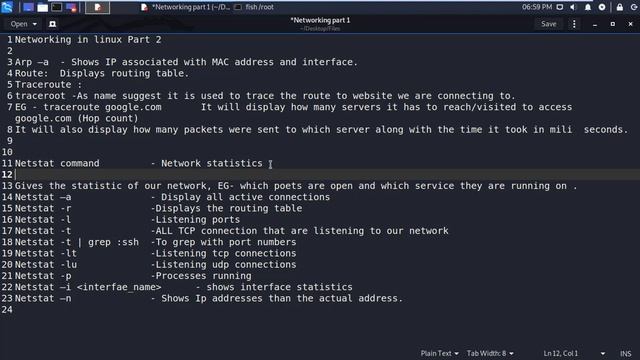Click 'Netstat –a' on line 14
Viewport: 640px width, 360px height.
(43, 197)
